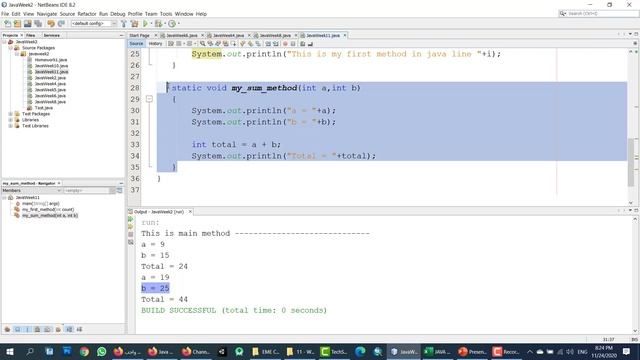Image resolution: width=640 pixels, height=360 pixels.
Task: Toggle Show Fields filter in Navigator
Action: (17, 329)
